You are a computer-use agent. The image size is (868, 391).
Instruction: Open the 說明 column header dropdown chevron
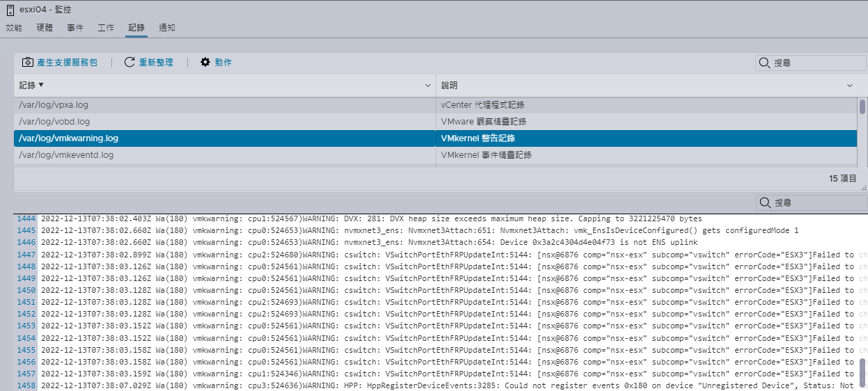point(850,86)
